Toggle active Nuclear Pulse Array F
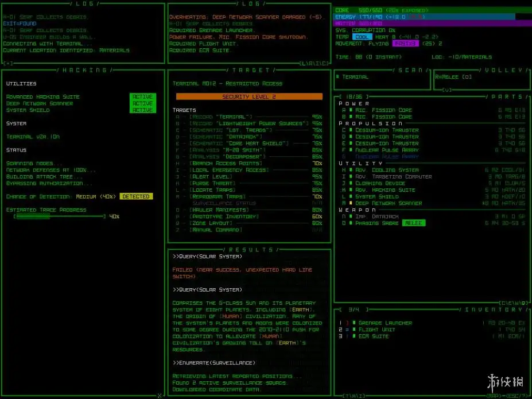The height and width of the screenshot is (399, 532). (387, 150)
